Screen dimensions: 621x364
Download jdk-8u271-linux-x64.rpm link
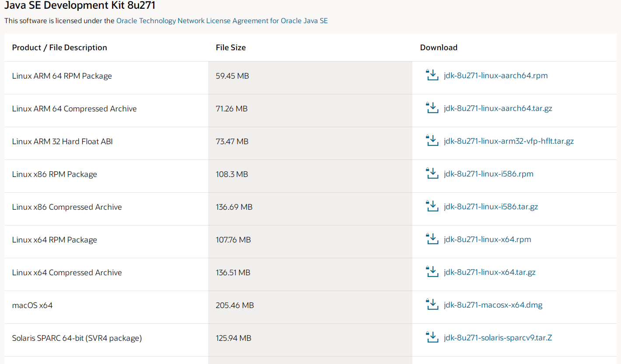(487, 239)
